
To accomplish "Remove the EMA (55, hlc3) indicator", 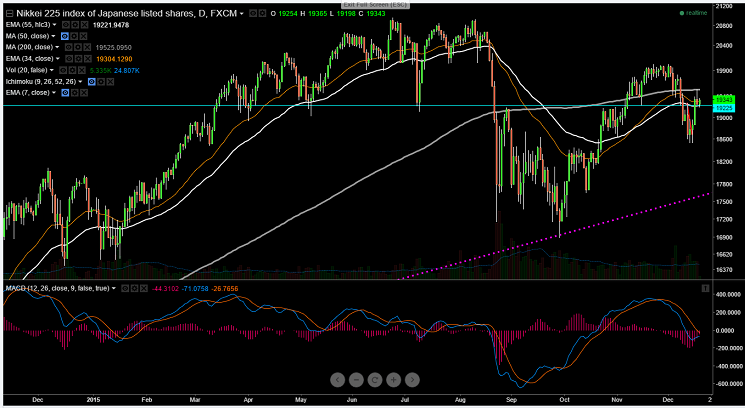I will (84, 25).
